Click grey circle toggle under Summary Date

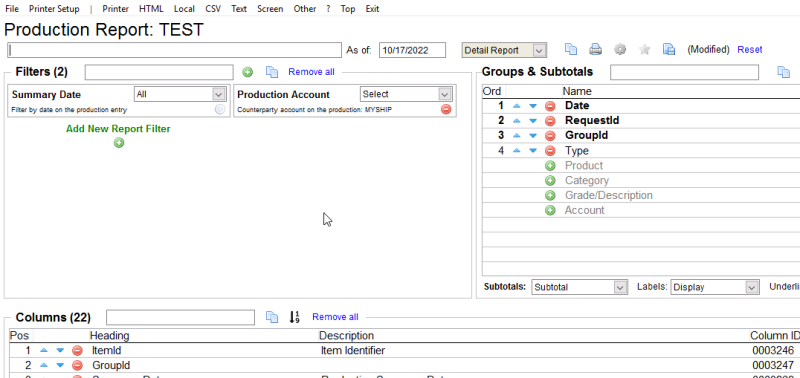point(220,109)
